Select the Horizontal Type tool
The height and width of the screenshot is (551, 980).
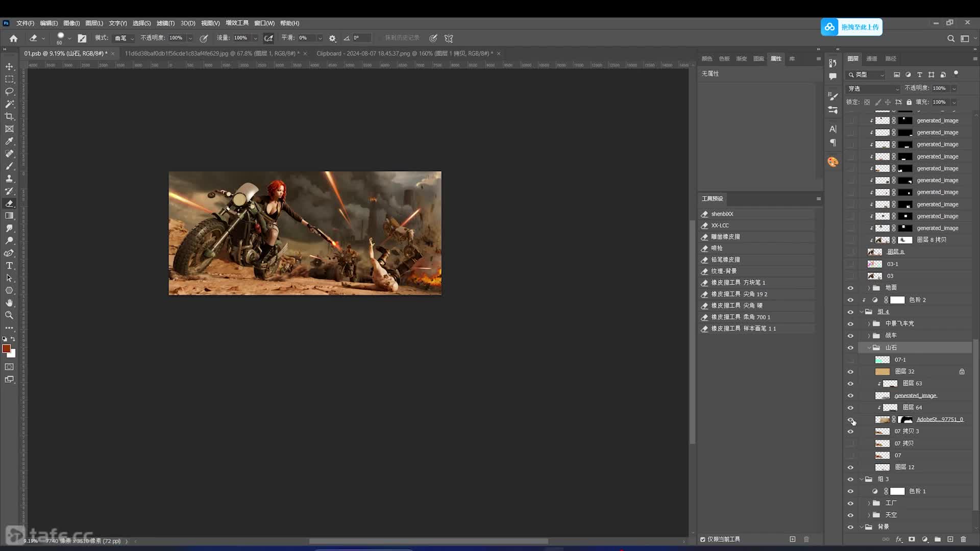coord(9,265)
